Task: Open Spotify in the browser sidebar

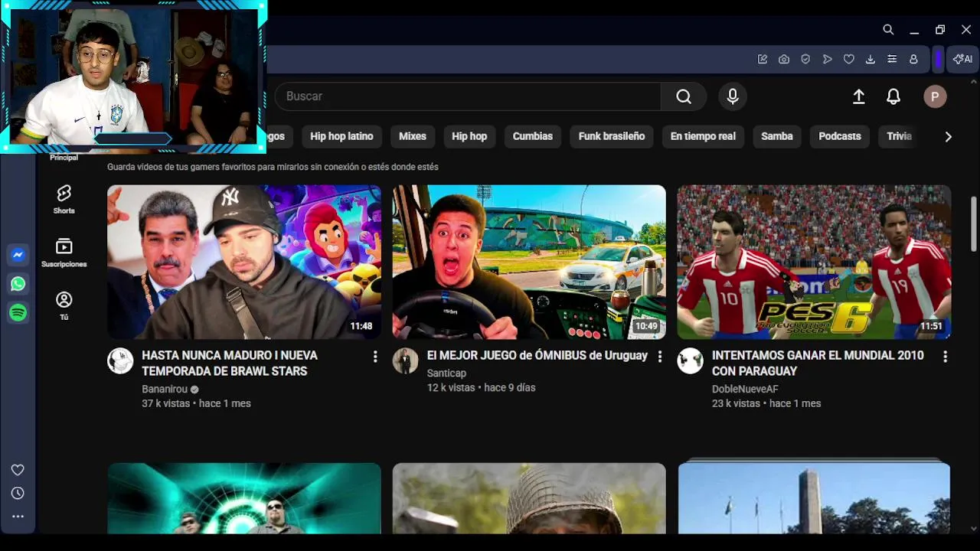Action: click(18, 313)
